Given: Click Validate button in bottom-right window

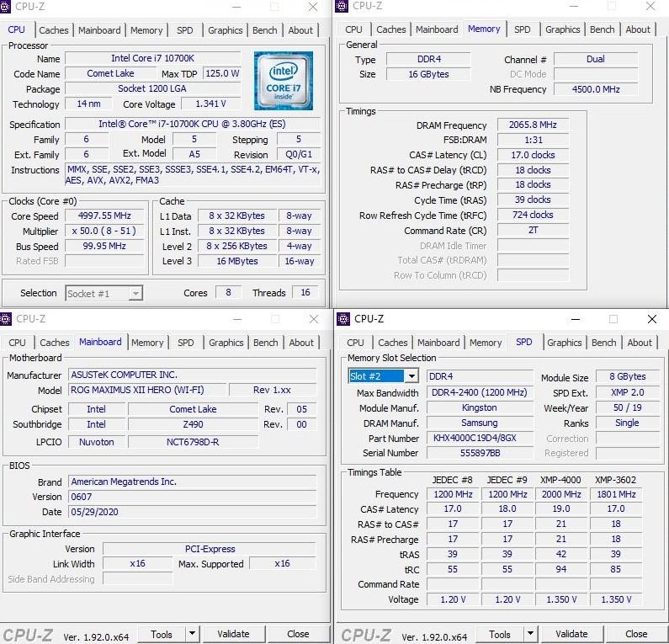Looking at the screenshot, I should coord(571,634).
